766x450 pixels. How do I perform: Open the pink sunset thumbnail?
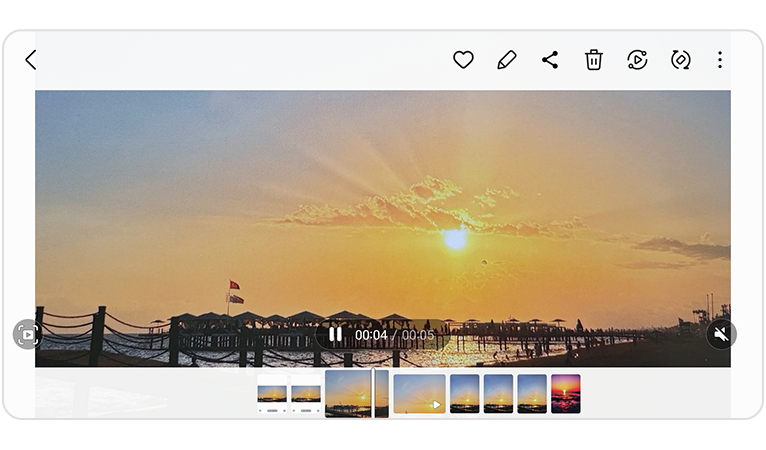(566, 394)
